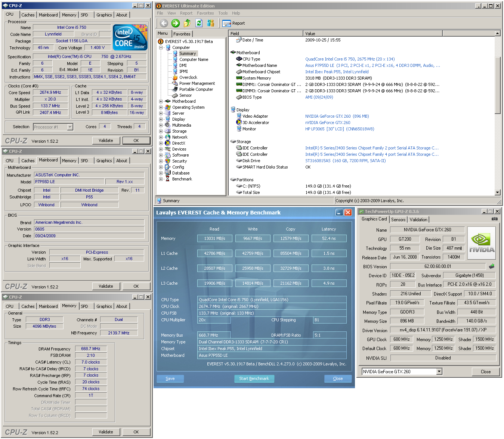This screenshot has width=504, height=439.
Task: Open the EVEREST Favorites menu
Action: pos(205,13)
